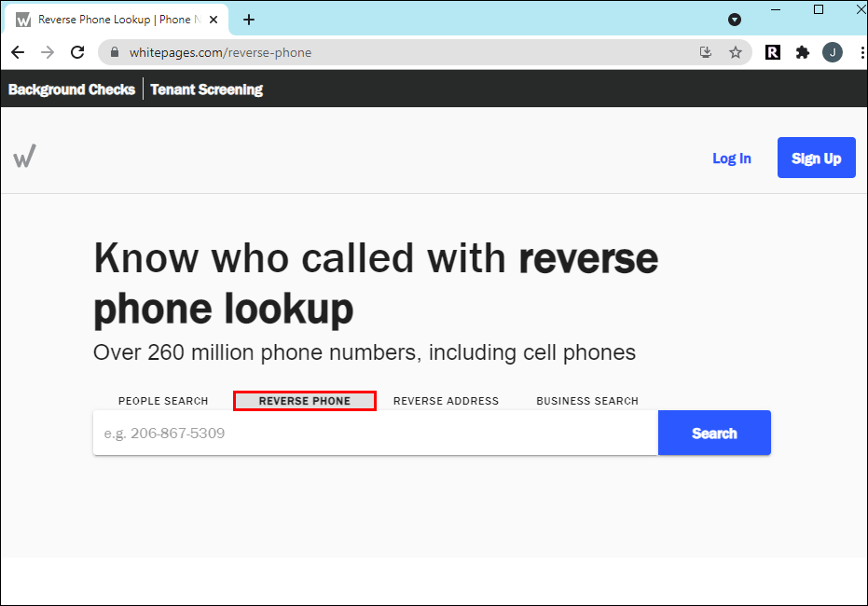Click the 'Know who called with reverse phone lookup' heading

tap(376, 283)
